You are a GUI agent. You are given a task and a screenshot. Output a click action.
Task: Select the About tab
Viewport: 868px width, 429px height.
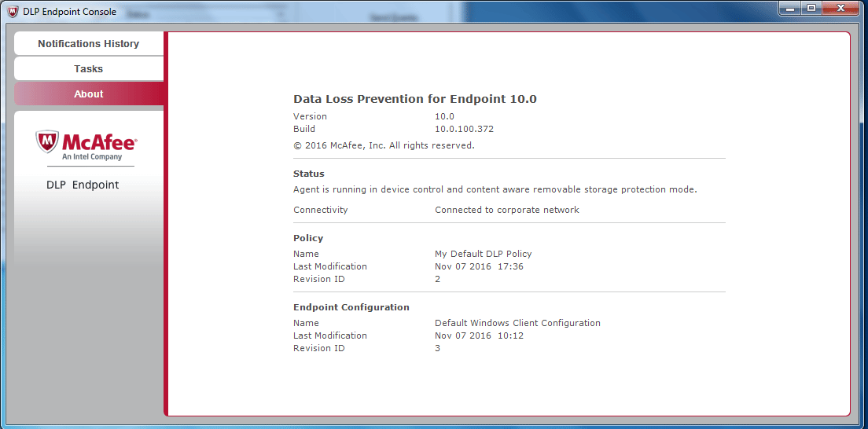(x=89, y=94)
